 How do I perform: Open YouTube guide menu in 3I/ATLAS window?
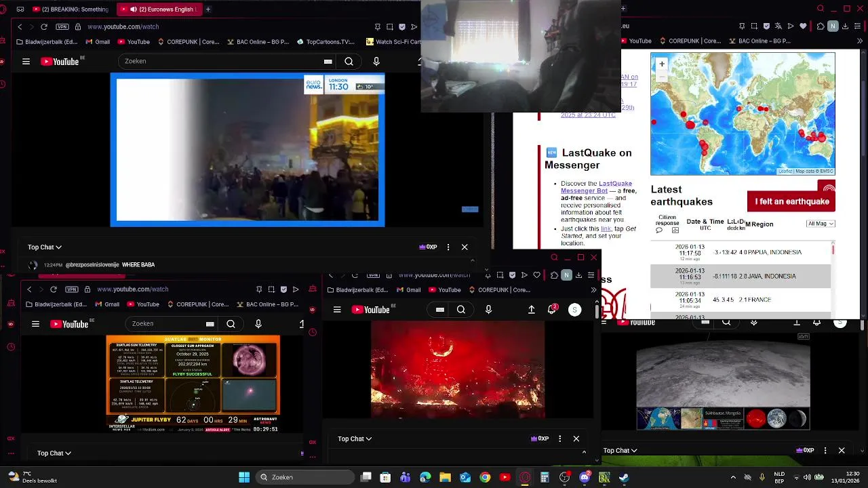(35, 324)
